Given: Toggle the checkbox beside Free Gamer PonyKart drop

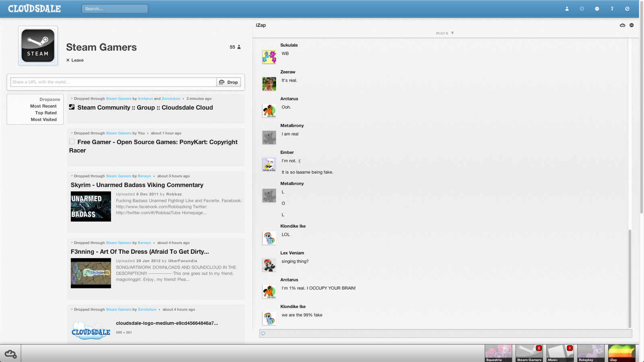Looking at the screenshot, I should pos(72,142).
